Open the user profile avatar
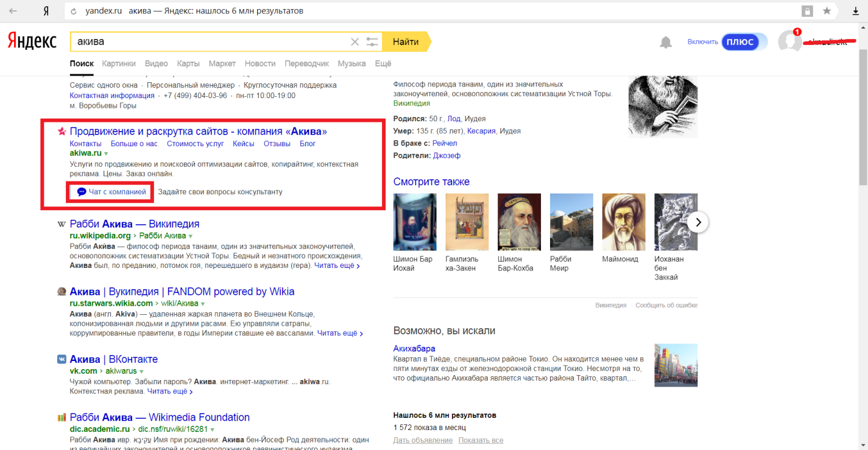Screen dimensions: 868x450 point(790,41)
